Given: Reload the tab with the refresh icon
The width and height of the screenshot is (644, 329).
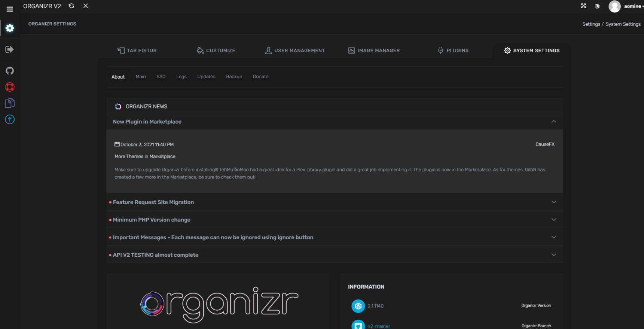Looking at the screenshot, I should [71, 6].
